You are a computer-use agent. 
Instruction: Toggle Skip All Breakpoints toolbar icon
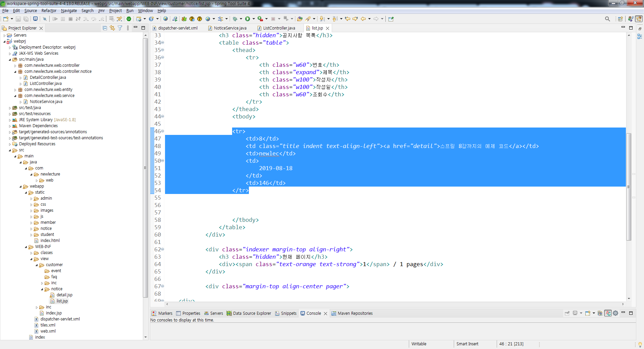pyautogui.click(x=44, y=19)
